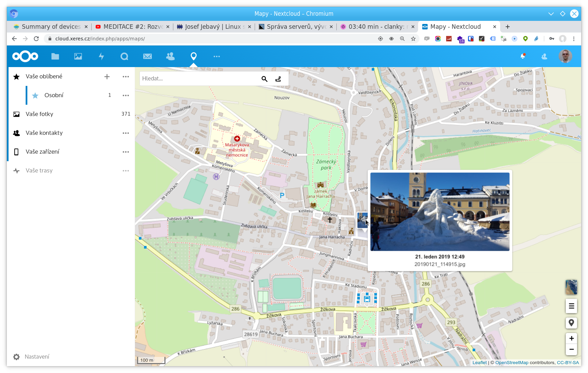Viewport: 588px width, 373px height.
Task: Toggle Vaše fotky layer in sidebar
Action: [39, 114]
